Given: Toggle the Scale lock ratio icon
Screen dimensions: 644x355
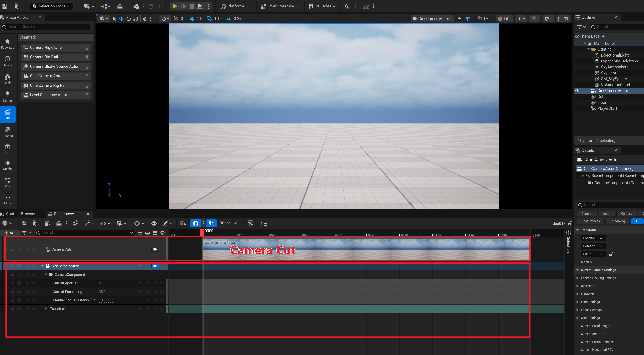Looking at the screenshot, I should (x=610, y=254).
